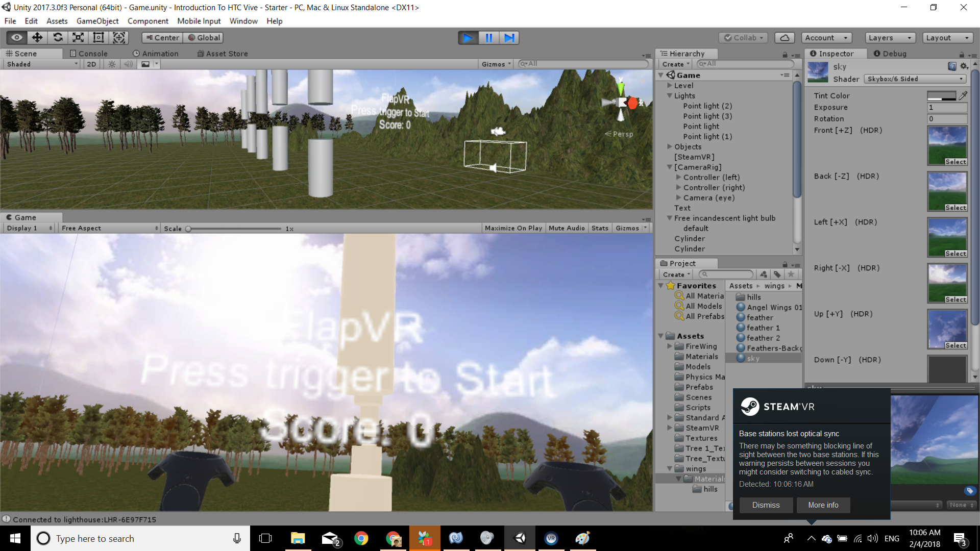Select the Rotate tool icon
This screenshot has width=980, height=551.
point(58,38)
